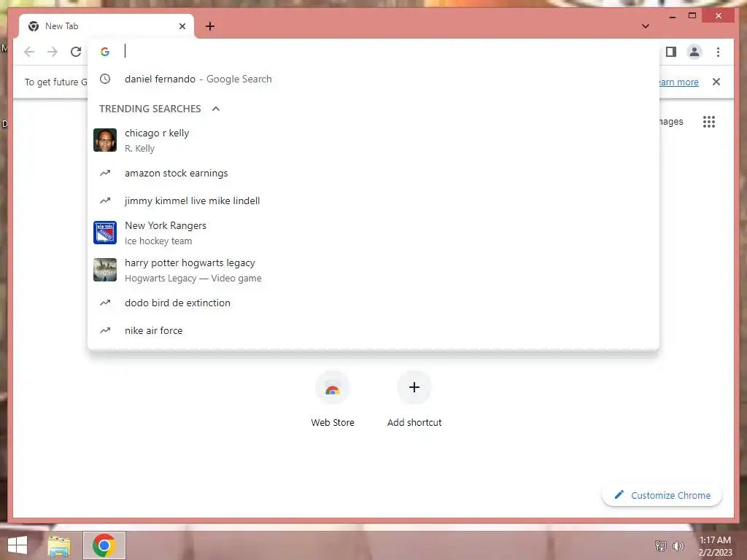Open the Web Store shortcut

333,400
